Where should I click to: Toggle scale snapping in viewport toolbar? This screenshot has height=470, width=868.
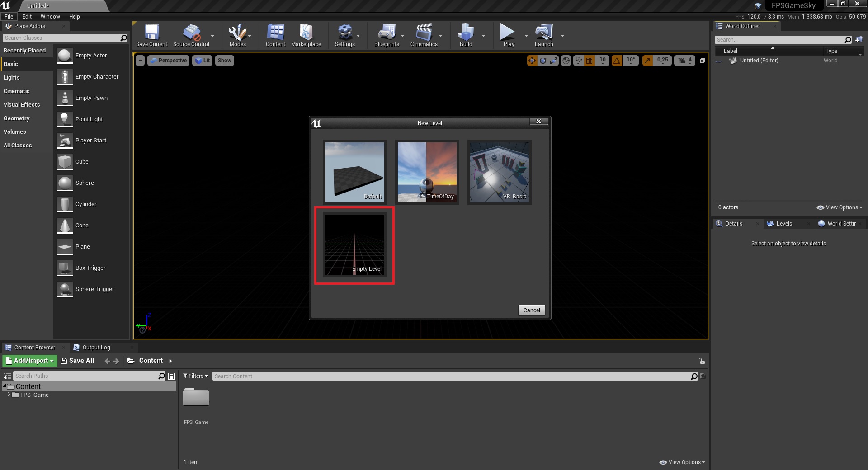(647, 61)
